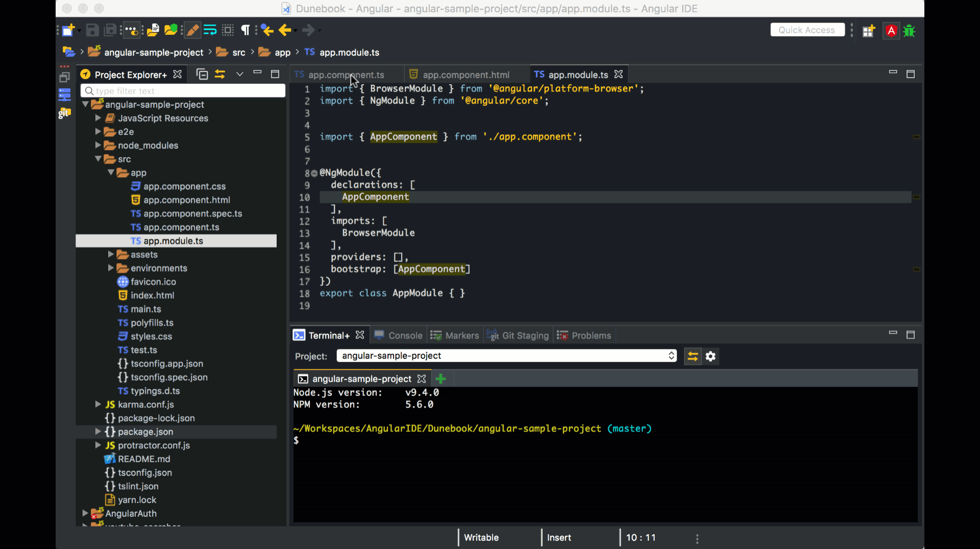This screenshot has width=980, height=549.
Task: Toggle the highlighter Mark Occurrences button
Action: (192, 31)
